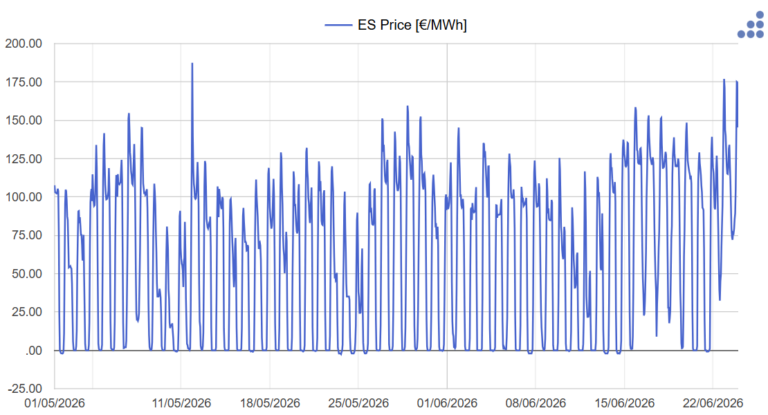This screenshot has width=768, height=415.
Task: Click the 01/06/2026 date axis label
Action: click(447, 403)
